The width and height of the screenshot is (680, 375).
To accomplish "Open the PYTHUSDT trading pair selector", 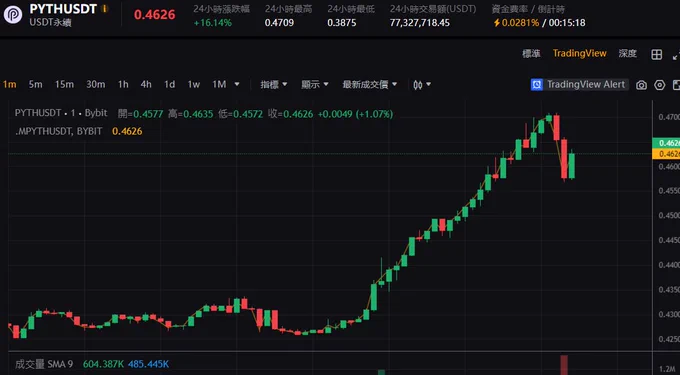I will [x=63, y=9].
